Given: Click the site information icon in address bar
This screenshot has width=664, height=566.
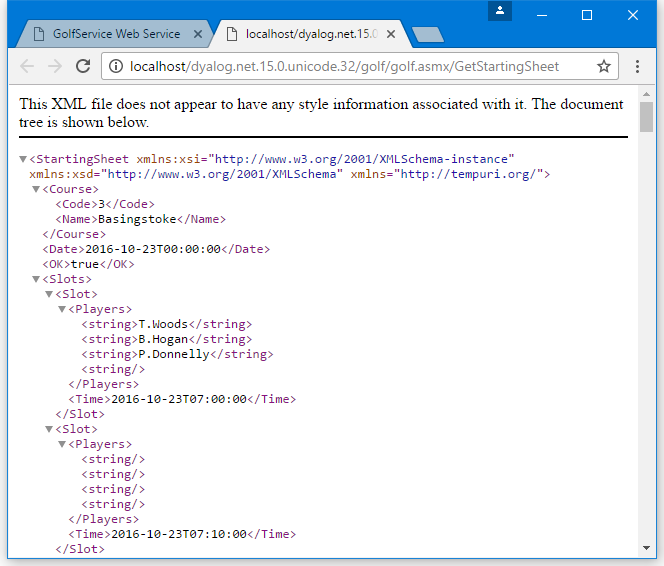Looking at the screenshot, I should click(115, 66).
